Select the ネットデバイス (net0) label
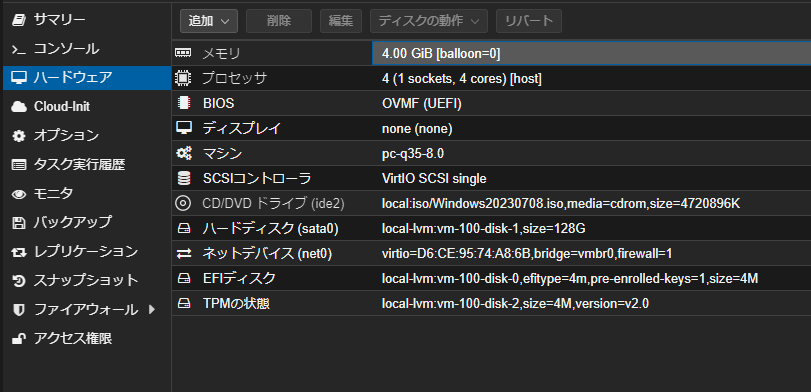811x392 pixels. tap(267, 254)
